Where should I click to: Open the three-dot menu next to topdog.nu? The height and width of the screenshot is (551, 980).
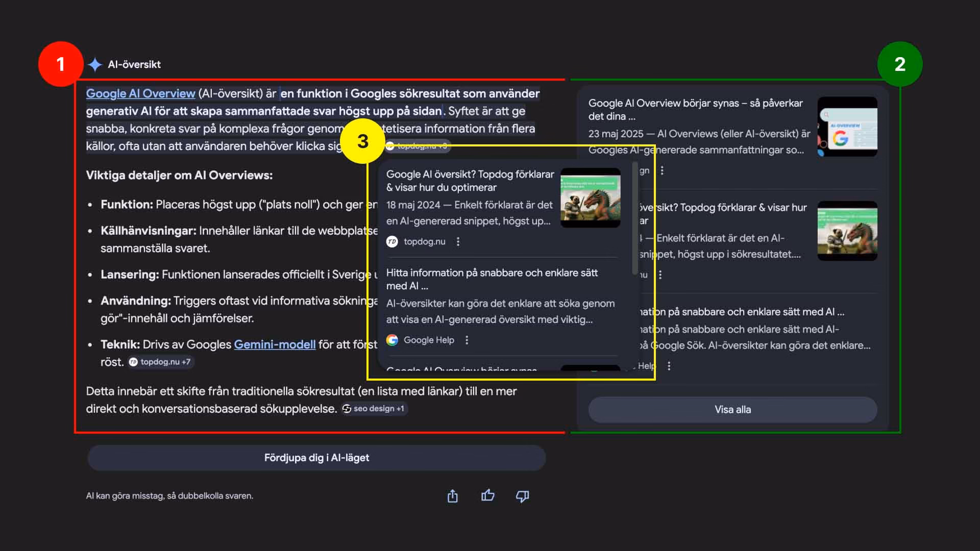[458, 242]
